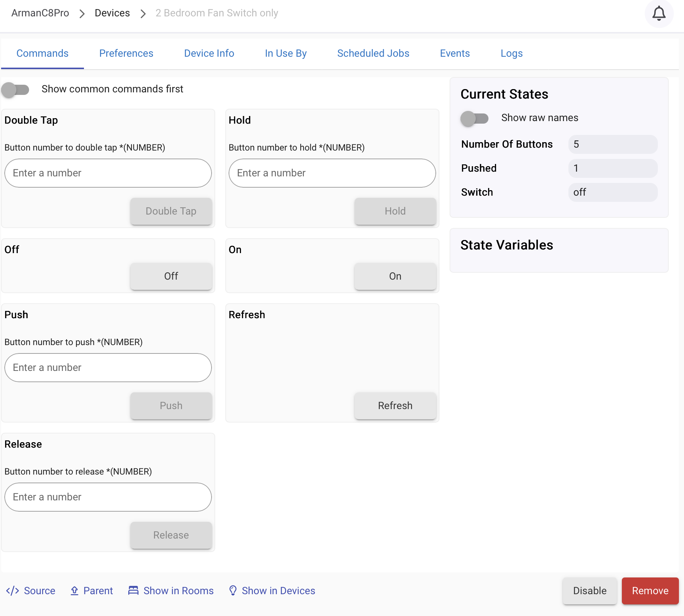Toggle Show common commands first
This screenshot has width=684, height=616.
pyautogui.click(x=15, y=89)
